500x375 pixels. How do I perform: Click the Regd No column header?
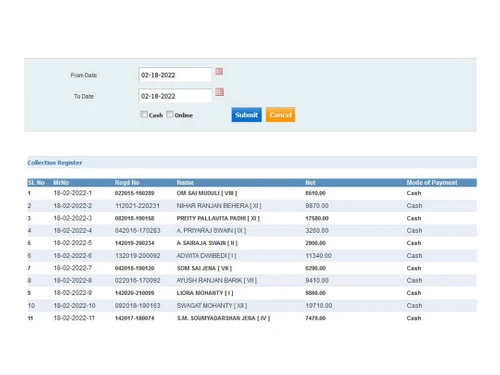point(127,182)
